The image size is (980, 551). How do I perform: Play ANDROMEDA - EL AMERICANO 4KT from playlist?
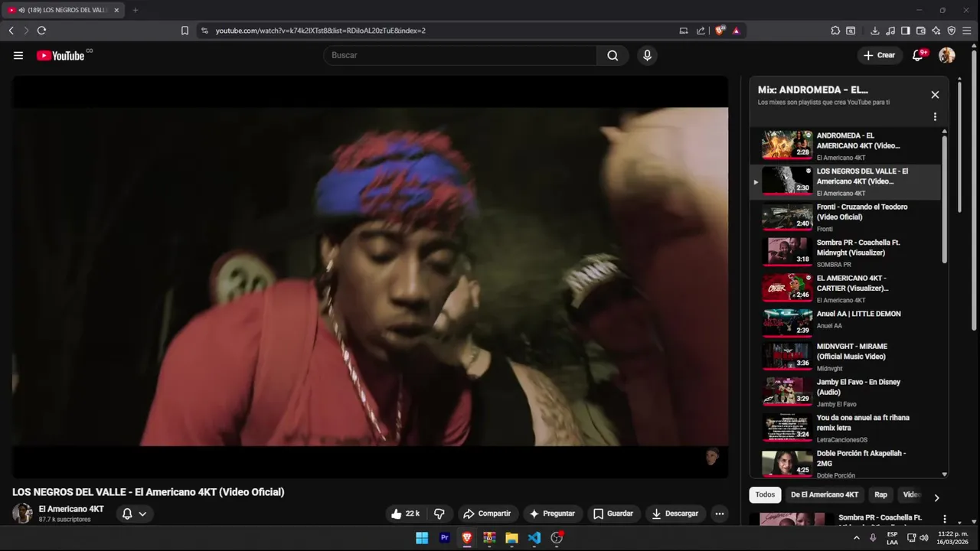click(x=844, y=145)
